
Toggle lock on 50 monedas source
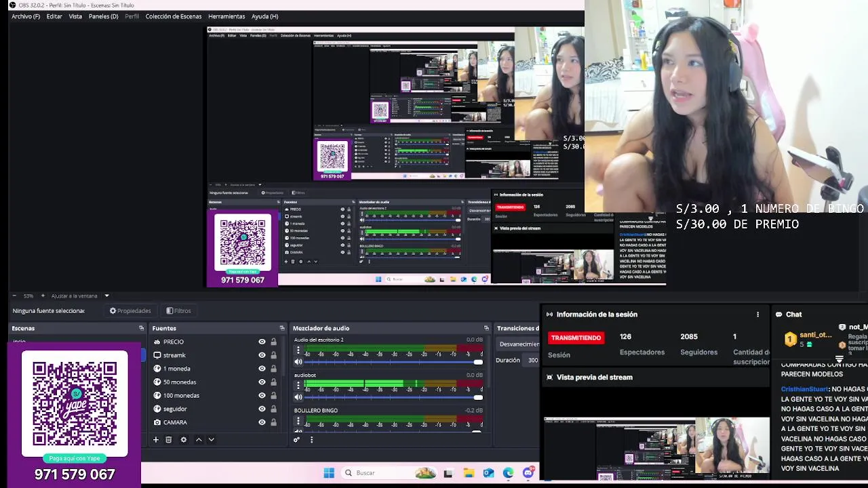point(274,382)
